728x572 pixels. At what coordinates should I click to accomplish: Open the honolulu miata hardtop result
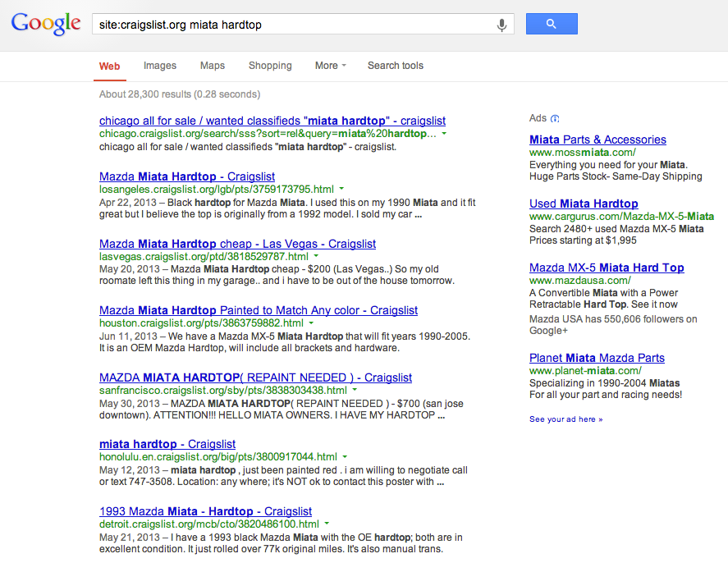coord(167,444)
